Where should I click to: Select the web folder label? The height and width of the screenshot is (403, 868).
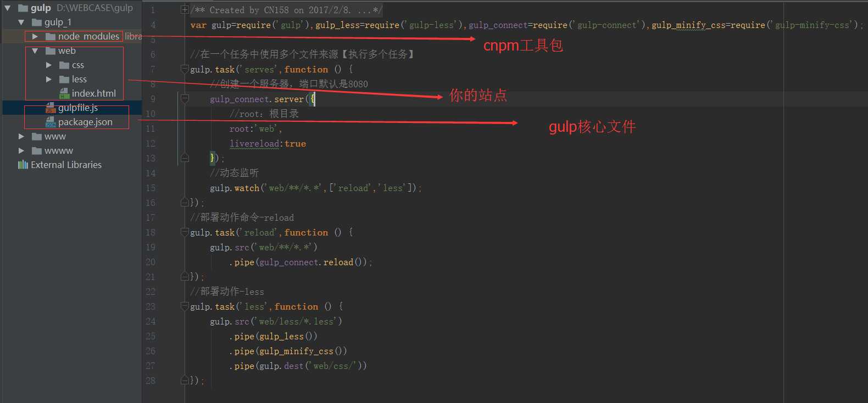click(67, 51)
